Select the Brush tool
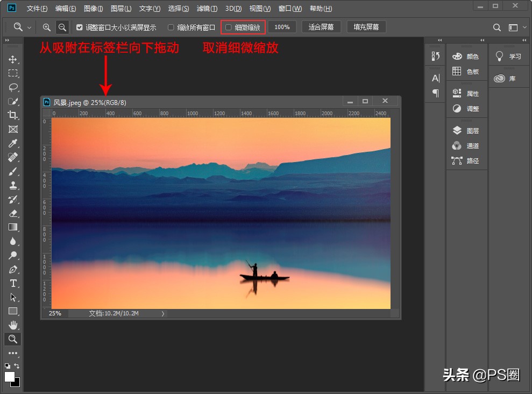The width and height of the screenshot is (532, 394). click(x=13, y=172)
